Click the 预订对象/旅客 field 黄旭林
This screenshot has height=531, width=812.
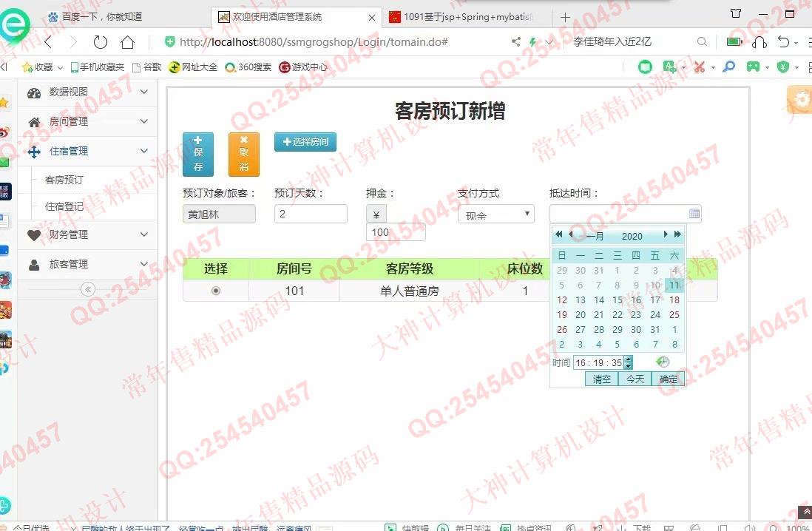tap(219, 214)
